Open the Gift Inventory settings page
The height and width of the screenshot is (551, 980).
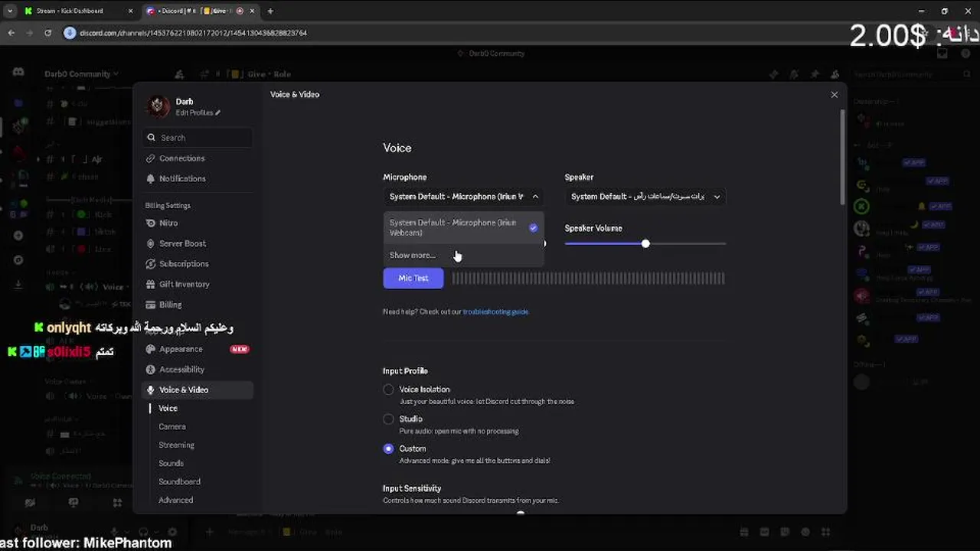pos(198,284)
